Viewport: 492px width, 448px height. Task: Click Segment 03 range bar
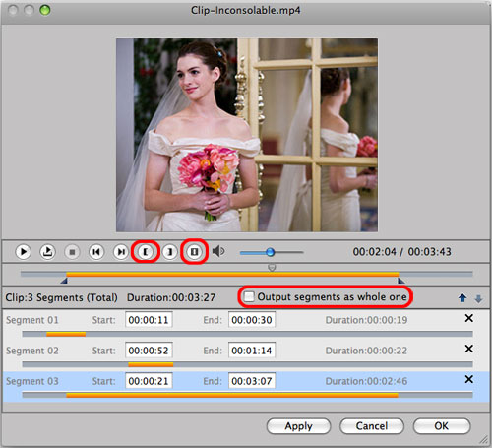tap(232, 395)
